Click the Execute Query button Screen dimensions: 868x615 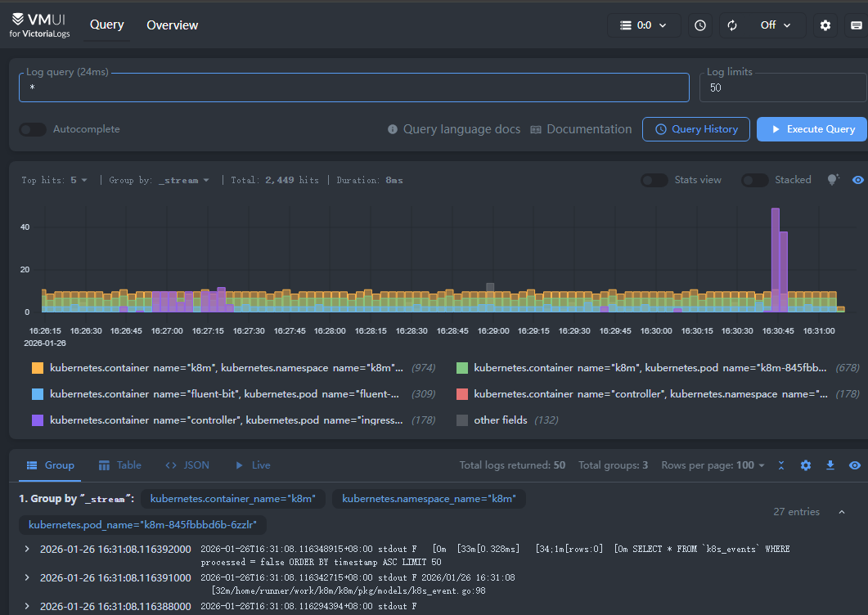click(x=812, y=129)
